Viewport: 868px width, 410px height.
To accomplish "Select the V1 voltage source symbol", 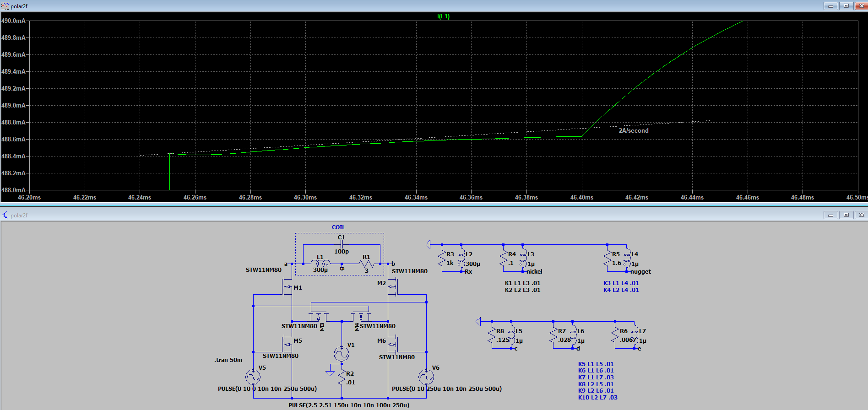I will click(342, 354).
